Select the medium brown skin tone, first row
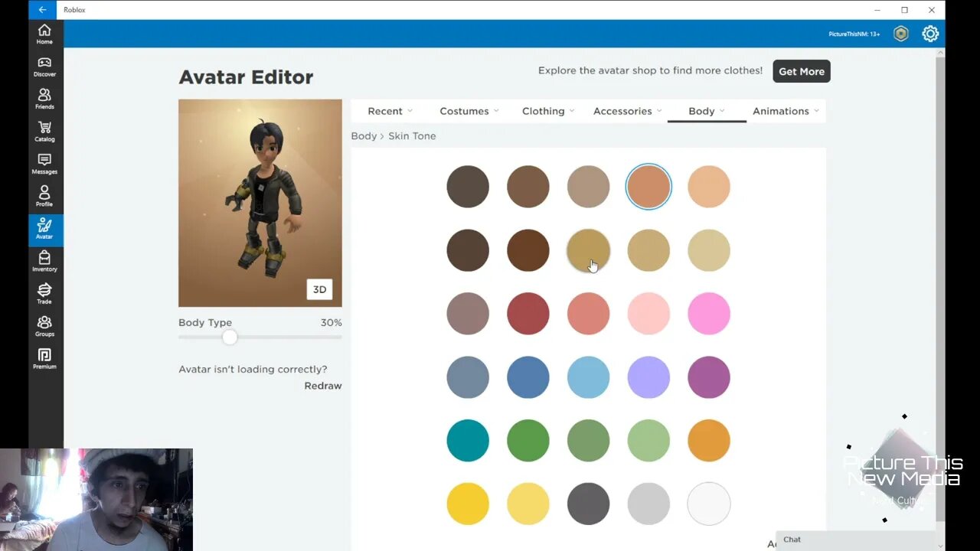The height and width of the screenshot is (551, 980). click(x=528, y=187)
